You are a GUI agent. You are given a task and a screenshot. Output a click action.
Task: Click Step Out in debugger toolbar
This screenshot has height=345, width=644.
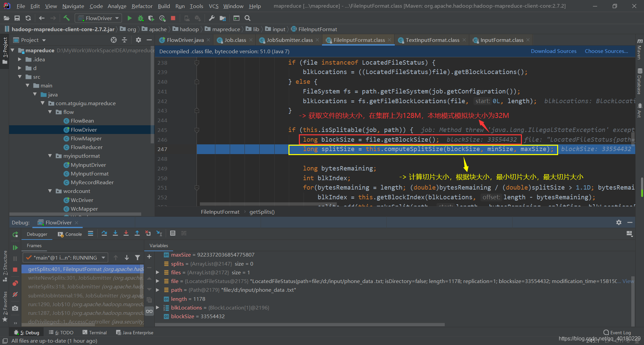137,233
